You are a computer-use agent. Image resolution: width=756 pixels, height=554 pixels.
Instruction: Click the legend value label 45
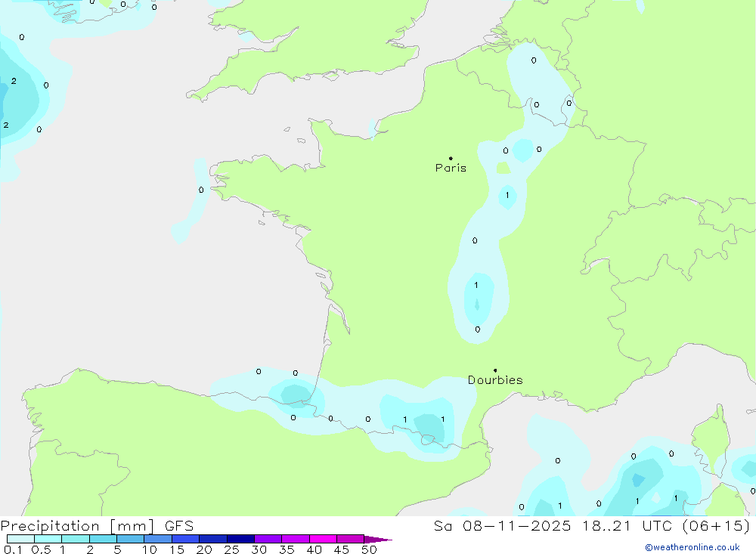tap(342, 549)
